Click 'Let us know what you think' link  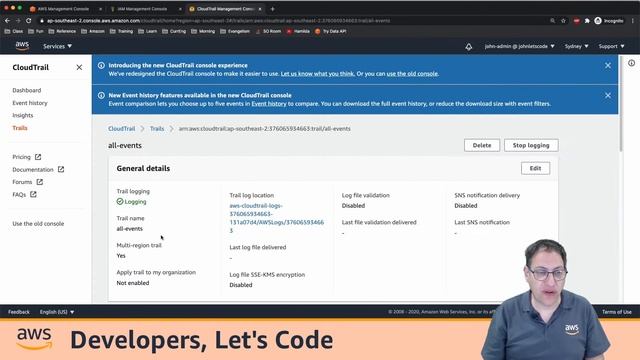[318, 74]
